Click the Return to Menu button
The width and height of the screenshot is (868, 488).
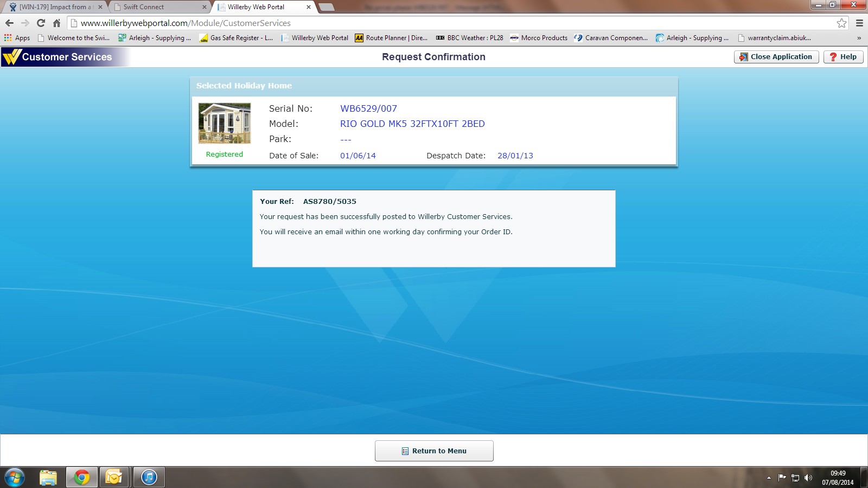(434, 451)
